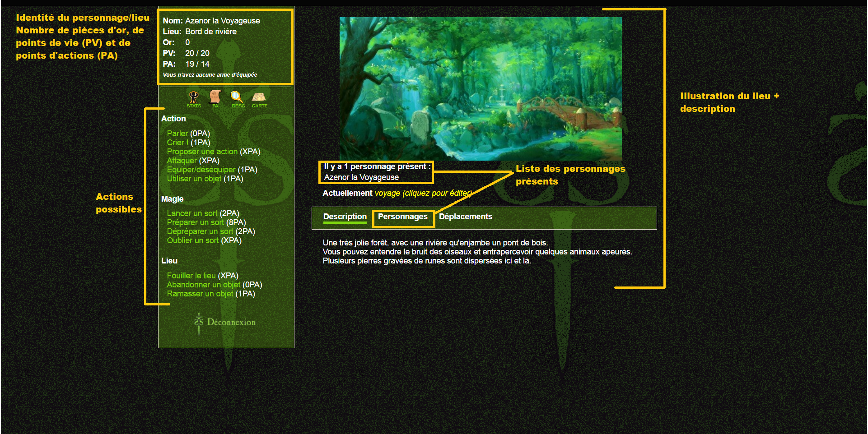868x434 pixels.
Task: Choose Fouiller le lieu
Action: tap(191, 276)
